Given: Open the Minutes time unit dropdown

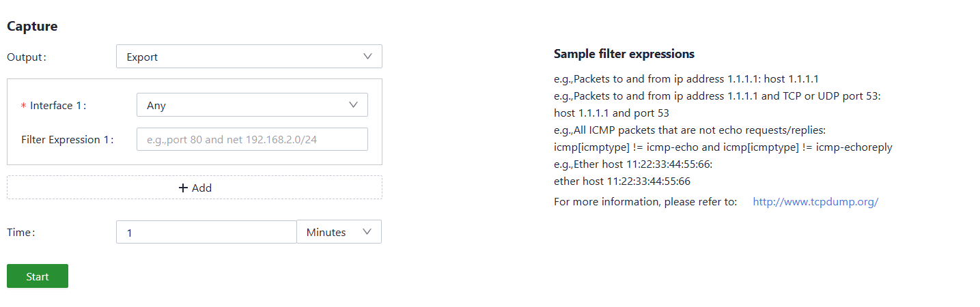Looking at the screenshot, I should click(x=339, y=232).
